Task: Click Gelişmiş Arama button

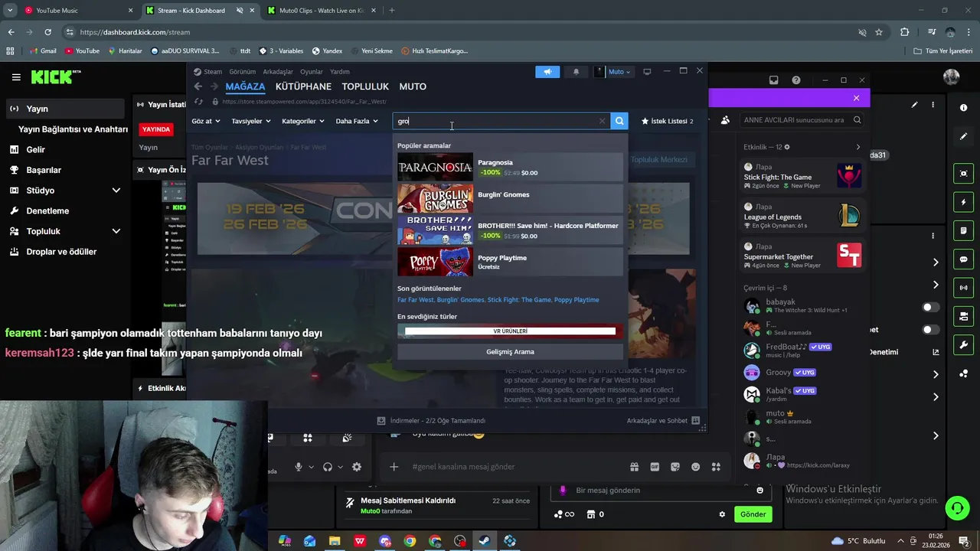Action: 510,352
